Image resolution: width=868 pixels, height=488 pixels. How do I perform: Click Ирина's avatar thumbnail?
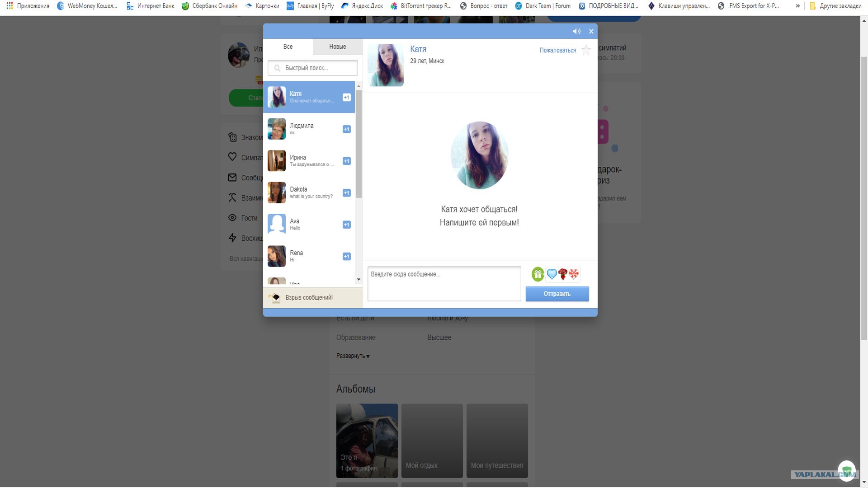coord(277,161)
